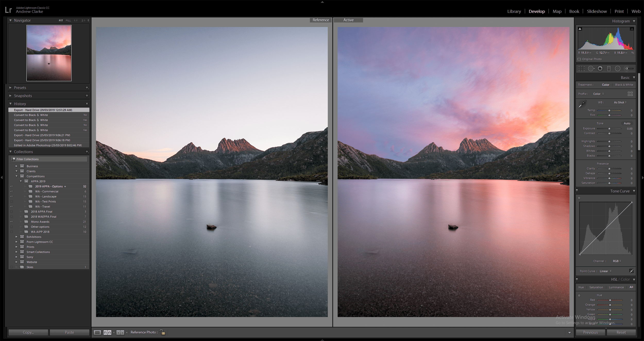Viewport: 644px width, 341px height.
Task: Pick the Adjustment Brush tool
Action: coord(629,68)
